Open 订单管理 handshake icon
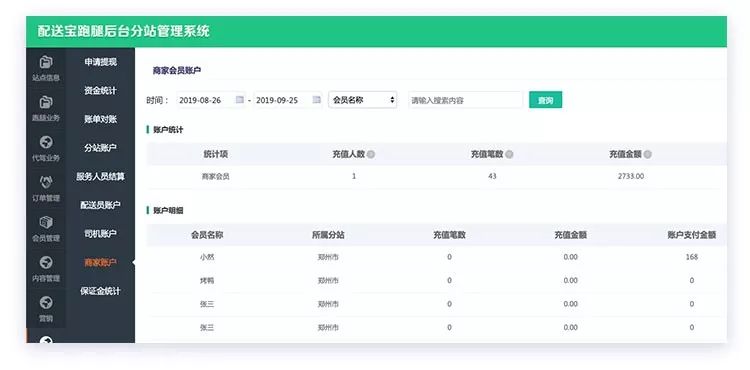Image resolution: width=750 pixels, height=370 pixels. 46,182
